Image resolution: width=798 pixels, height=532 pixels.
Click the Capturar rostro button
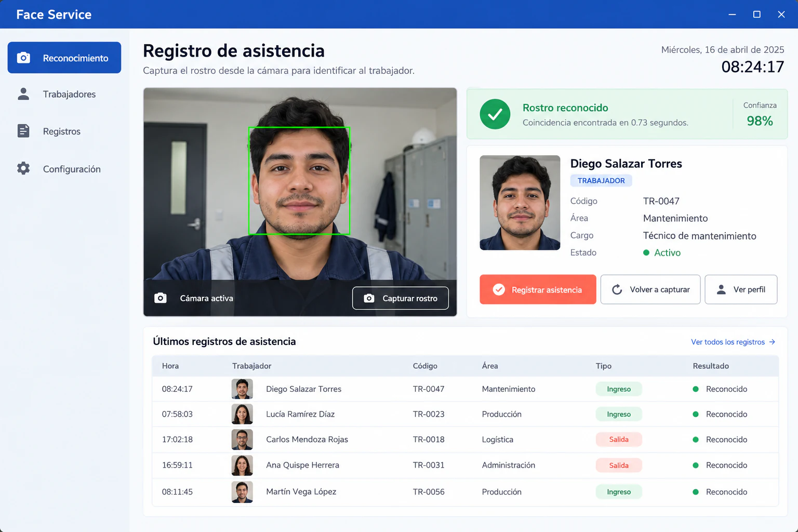tap(401, 298)
